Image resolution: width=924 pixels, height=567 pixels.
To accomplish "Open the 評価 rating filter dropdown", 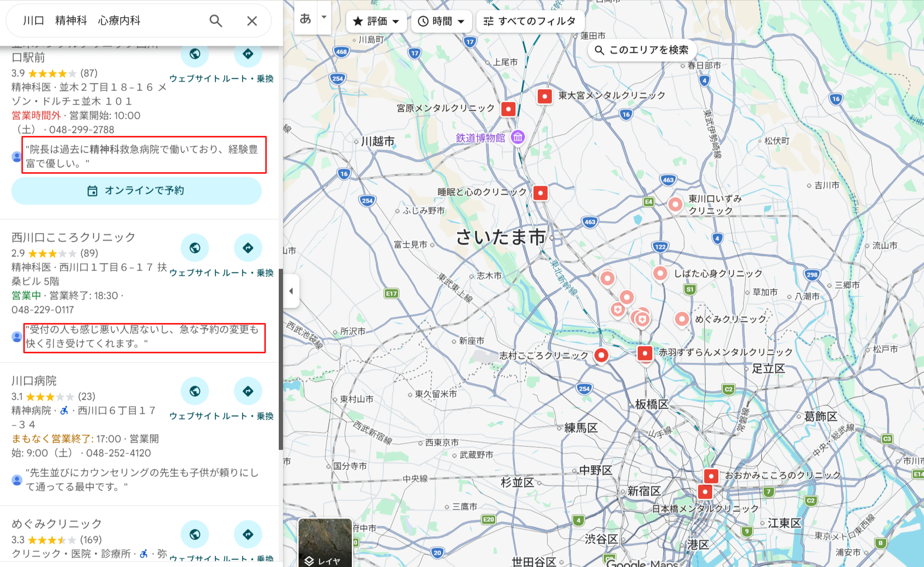I will (376, 21).
